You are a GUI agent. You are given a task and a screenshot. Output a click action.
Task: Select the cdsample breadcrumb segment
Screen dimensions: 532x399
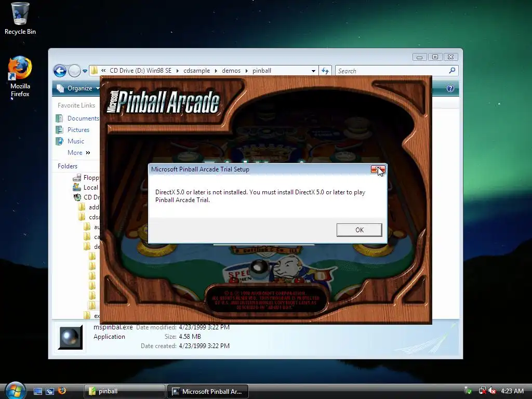coord(196,71)
